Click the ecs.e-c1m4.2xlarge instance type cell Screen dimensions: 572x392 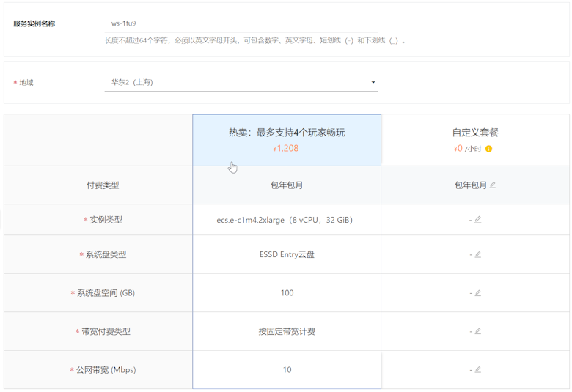pos(287,220)
